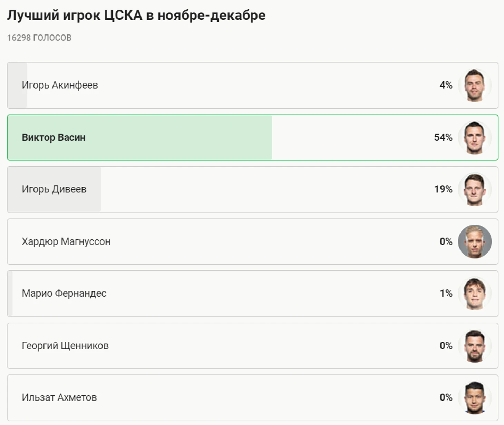Screen dimensions: 504x425
Task: Click Ilzat Akhmetov's player photo
Action: (475, 397)
